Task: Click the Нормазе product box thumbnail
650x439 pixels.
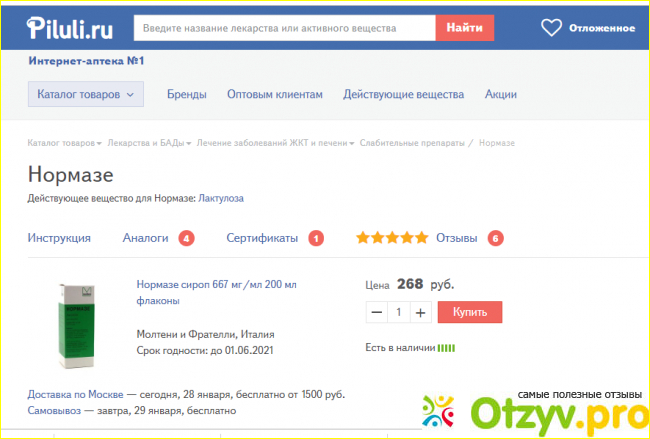Action: 70,322
